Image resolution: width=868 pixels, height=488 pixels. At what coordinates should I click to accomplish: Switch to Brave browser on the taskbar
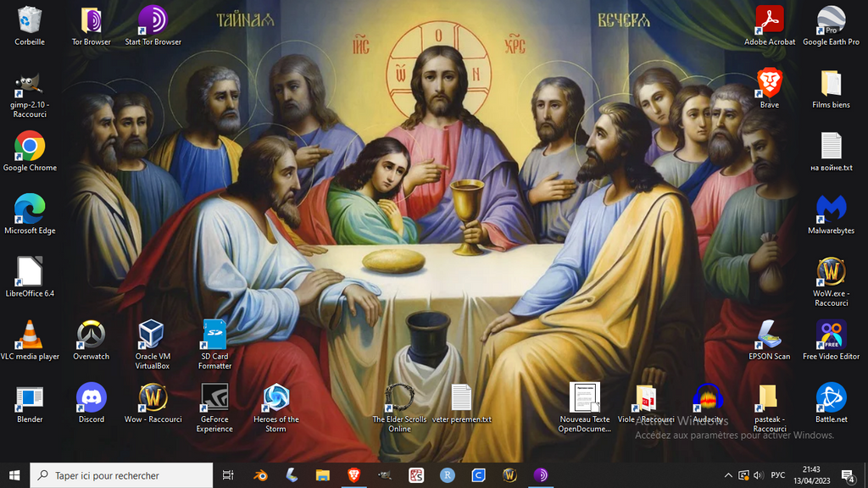353,475
